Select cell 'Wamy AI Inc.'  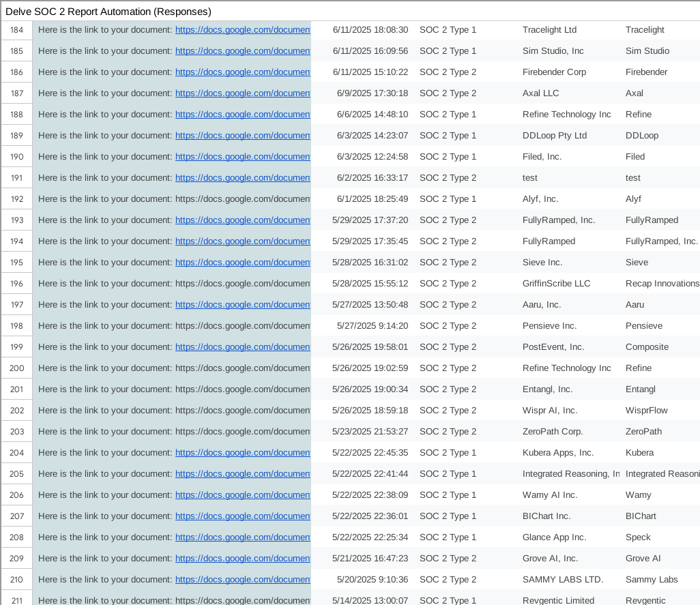click(x=550, y=495)
